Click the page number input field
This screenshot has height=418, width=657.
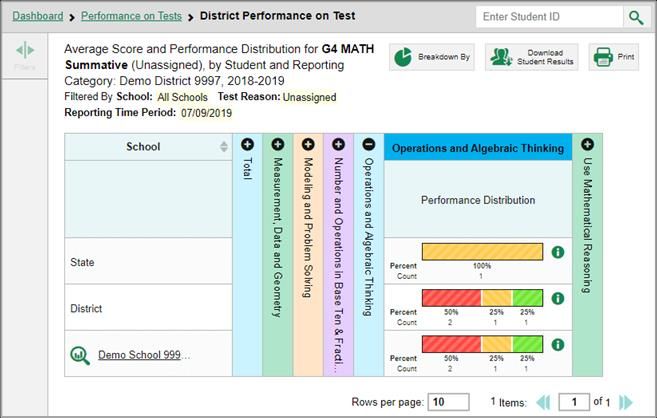574,402
